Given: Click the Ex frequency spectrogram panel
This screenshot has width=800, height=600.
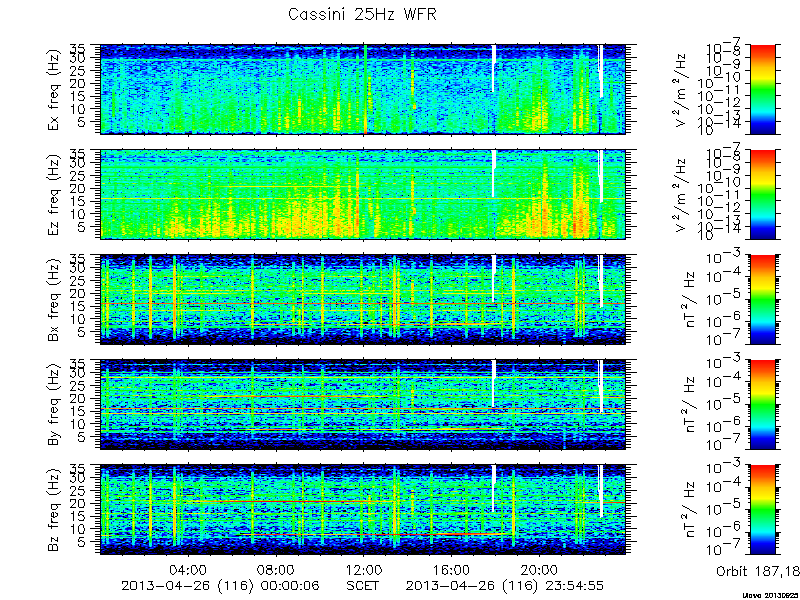Looking at the screenshot, I should (363, 89).
